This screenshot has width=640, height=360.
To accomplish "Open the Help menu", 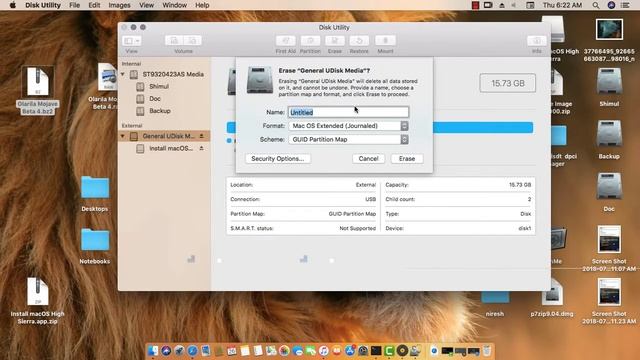I will click(x=202, y=5).
